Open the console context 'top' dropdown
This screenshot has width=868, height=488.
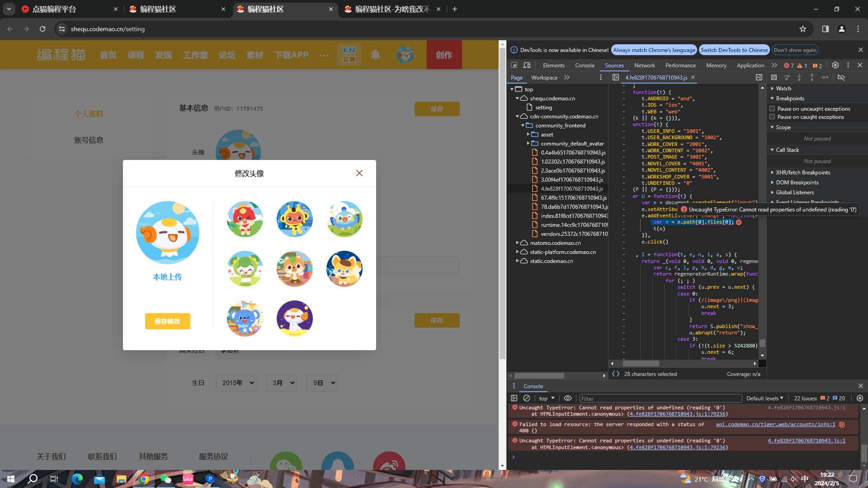[x=547, y=398]
